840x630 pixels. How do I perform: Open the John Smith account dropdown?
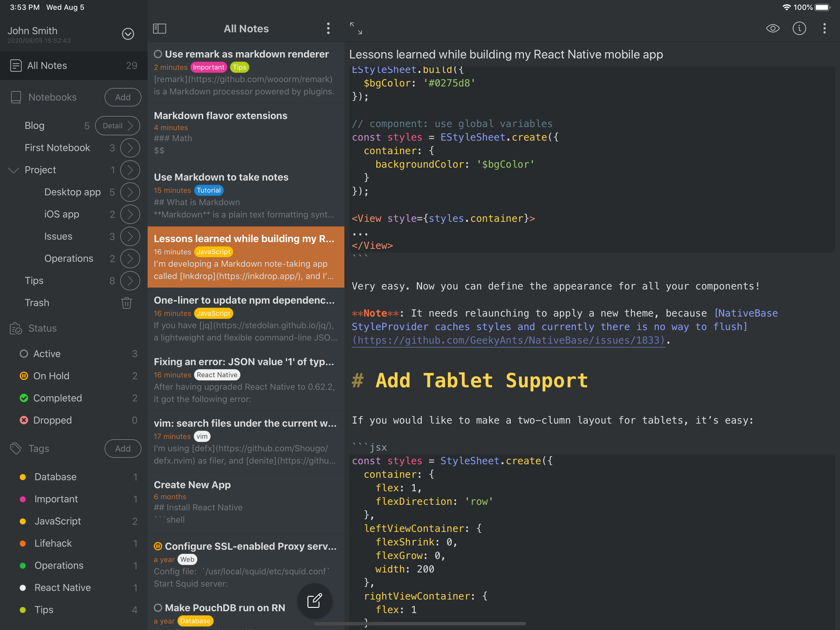tap(128, 34)
